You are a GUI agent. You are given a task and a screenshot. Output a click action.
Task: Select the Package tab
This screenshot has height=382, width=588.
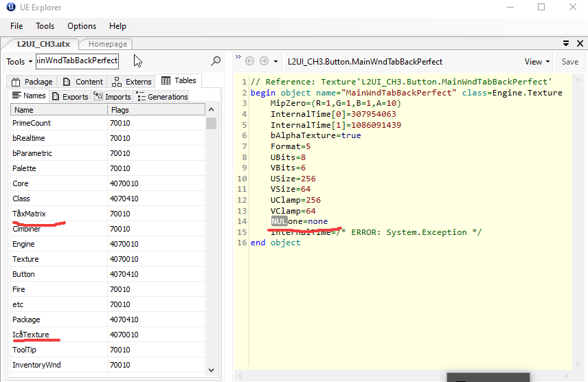pyautogui.click(x=32, y=82)
